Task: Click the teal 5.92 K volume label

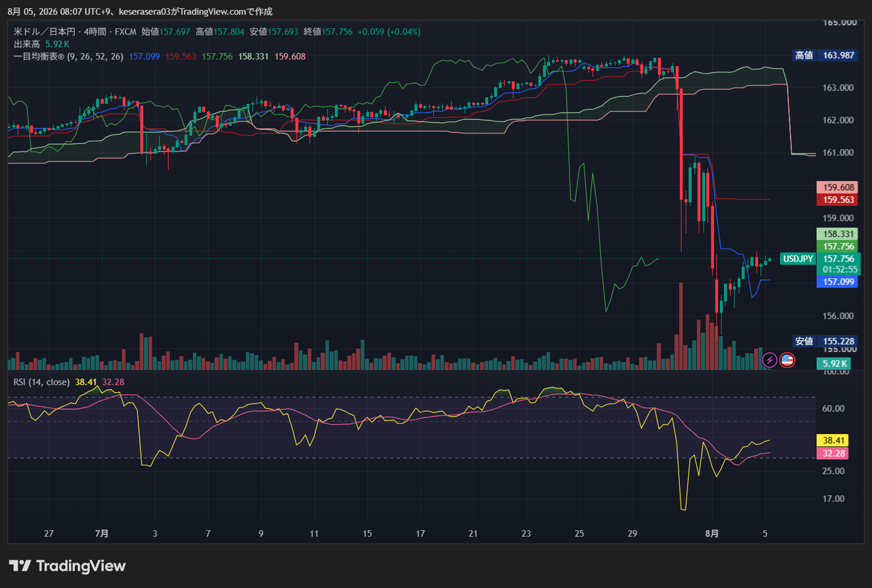Action: [835, 364]
